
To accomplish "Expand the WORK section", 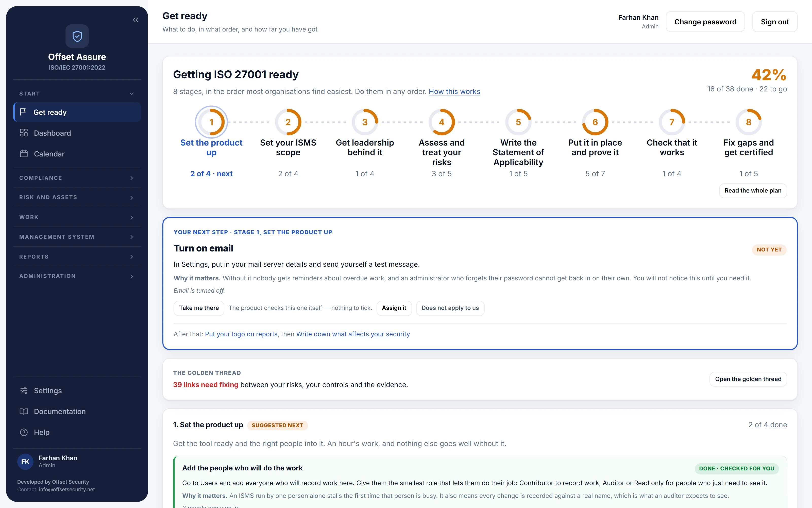I will pyautogui.click(x=77, y=217).
